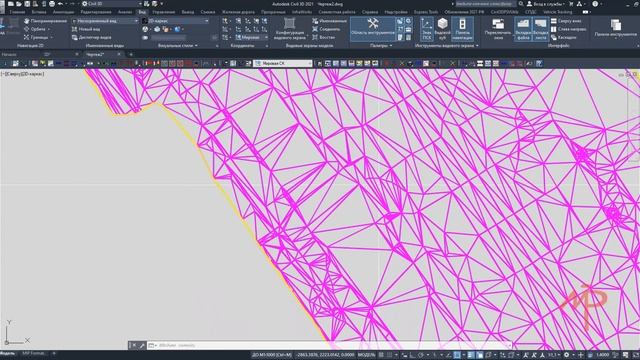The width and height of the screenshot is (640, 360).
Task: Activate the Орбита (Orbit) tool
Action: click(37, 29)
